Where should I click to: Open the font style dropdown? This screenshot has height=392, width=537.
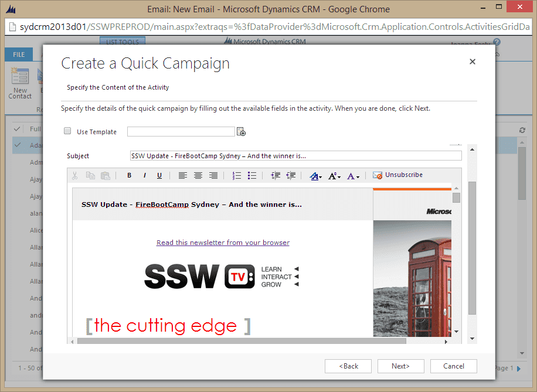point(316,176)
